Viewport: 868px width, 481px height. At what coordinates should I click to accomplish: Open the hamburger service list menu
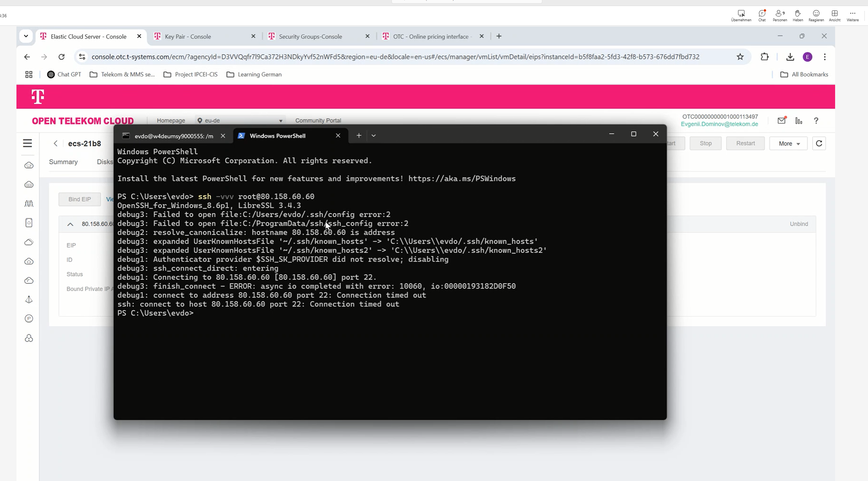point(27,143)
